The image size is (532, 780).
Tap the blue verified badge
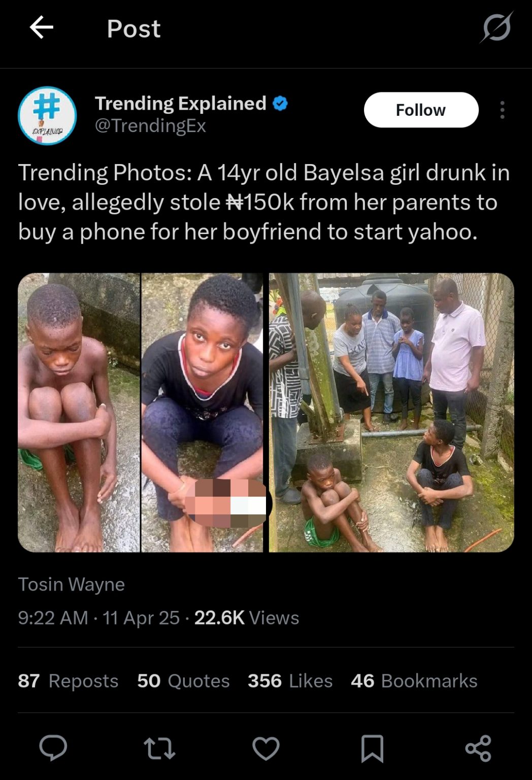pyautogui.click(x=280, y=104)
